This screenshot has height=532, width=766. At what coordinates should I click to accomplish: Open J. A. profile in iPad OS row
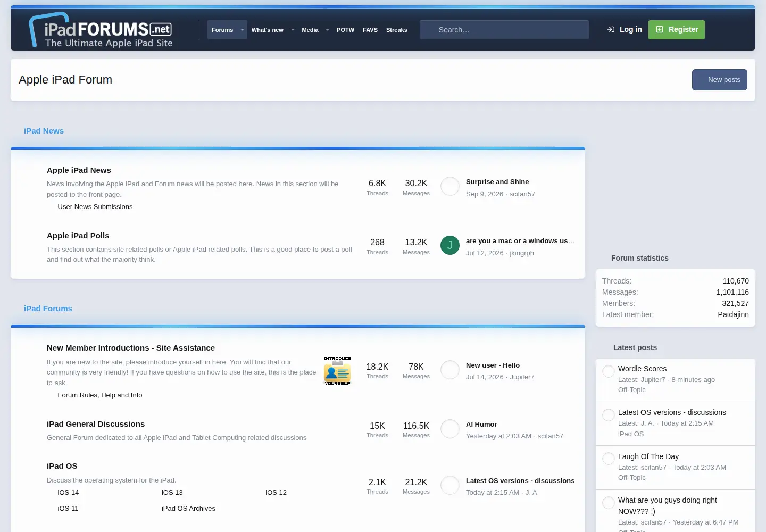click(x=532, y=493)
